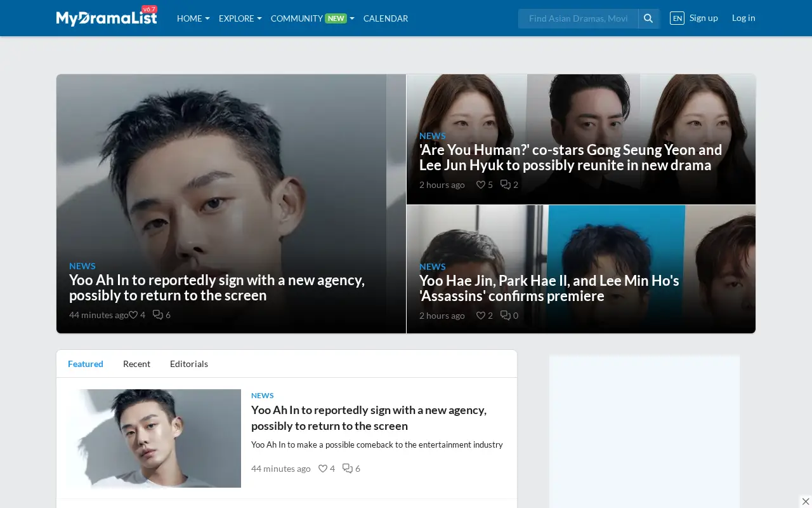812x508 pixels.
Task: Open the 'Assassins' confirms premiere headline
Action: (x=549, y=288)
